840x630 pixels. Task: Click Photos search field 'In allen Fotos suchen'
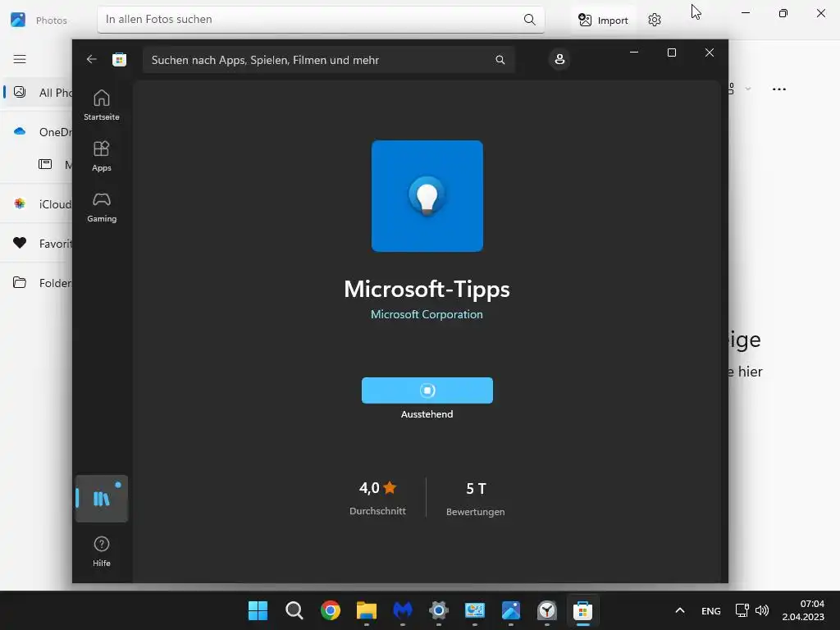pos(321,20)
